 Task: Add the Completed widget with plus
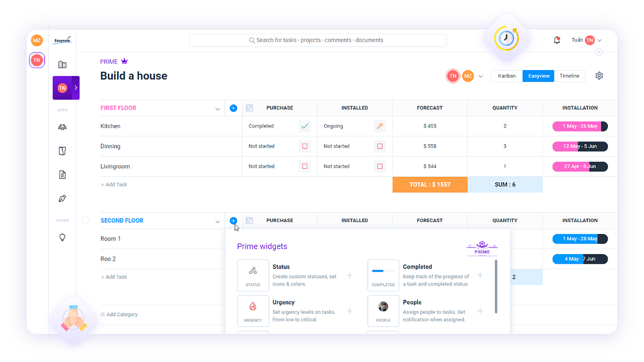click(480, 275)
